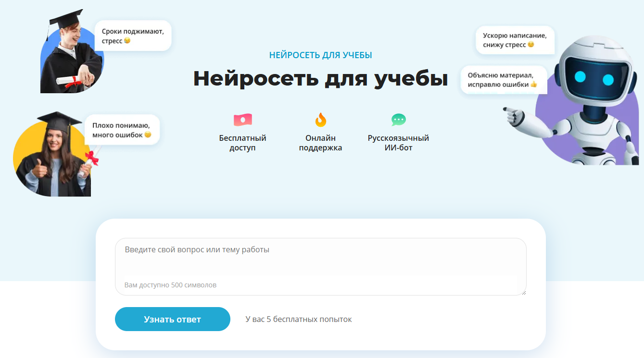
Task: Click the 'Русскоязычный ИИ-бот' label
Action: point(398,143)
